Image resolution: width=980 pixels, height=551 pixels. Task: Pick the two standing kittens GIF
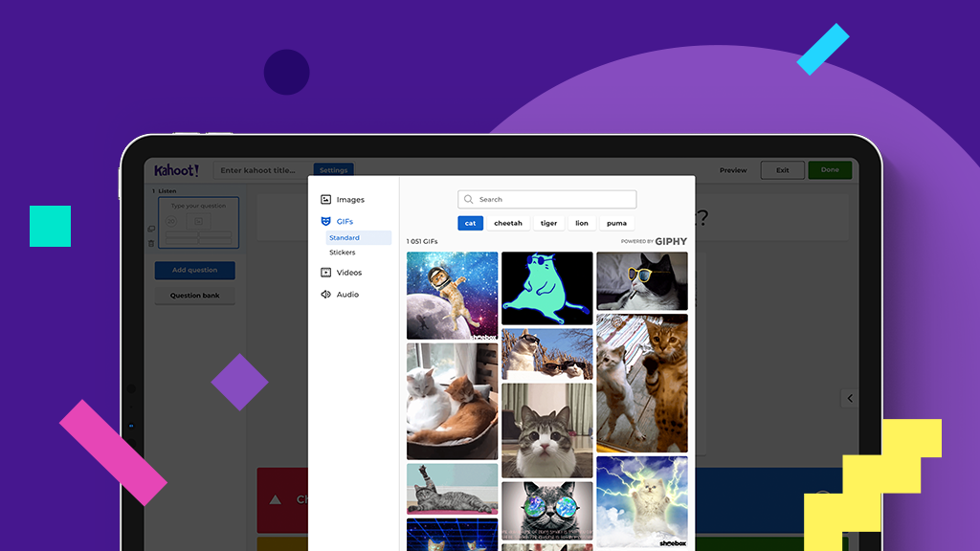[x=642, y=383]
